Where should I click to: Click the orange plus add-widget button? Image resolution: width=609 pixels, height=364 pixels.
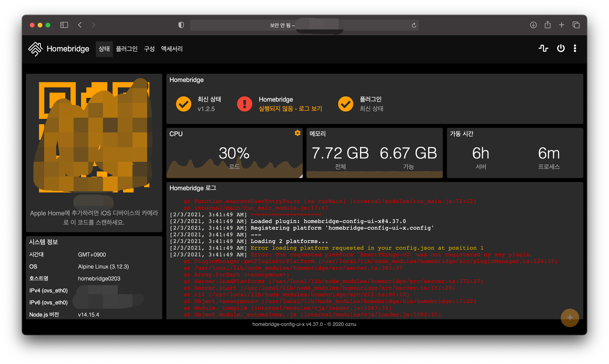(x=570, y=318)
